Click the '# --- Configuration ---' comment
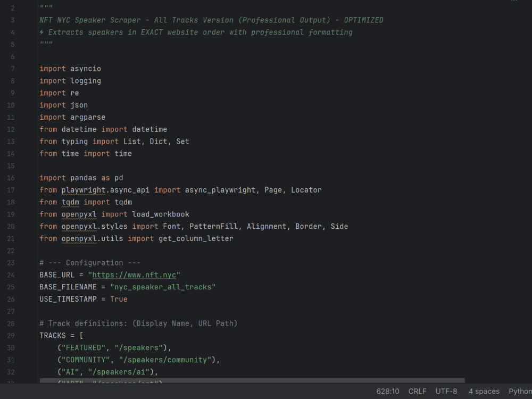This screenshot has width=532, height=399. (90, 263)
